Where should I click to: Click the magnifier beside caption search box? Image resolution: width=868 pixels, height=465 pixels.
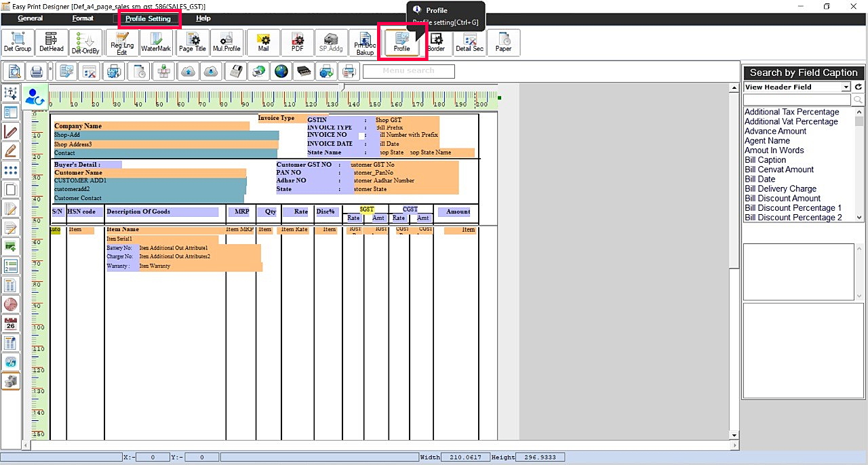[x=858, y=100]
